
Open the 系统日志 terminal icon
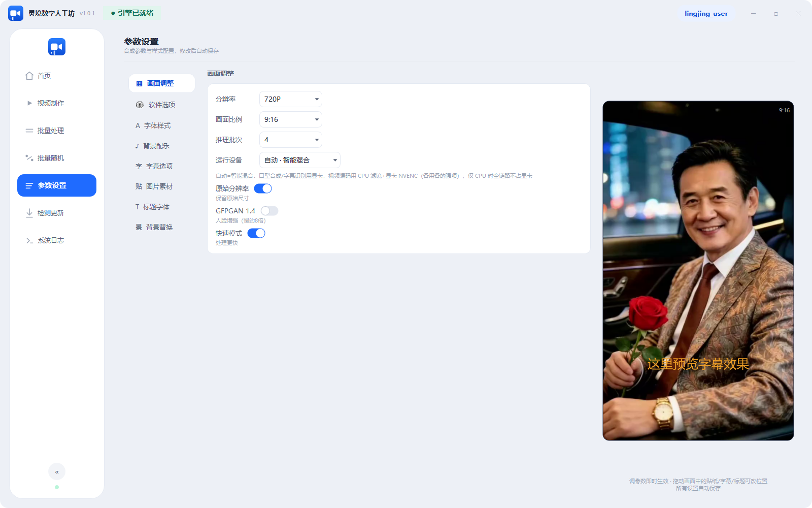[29, 240]
